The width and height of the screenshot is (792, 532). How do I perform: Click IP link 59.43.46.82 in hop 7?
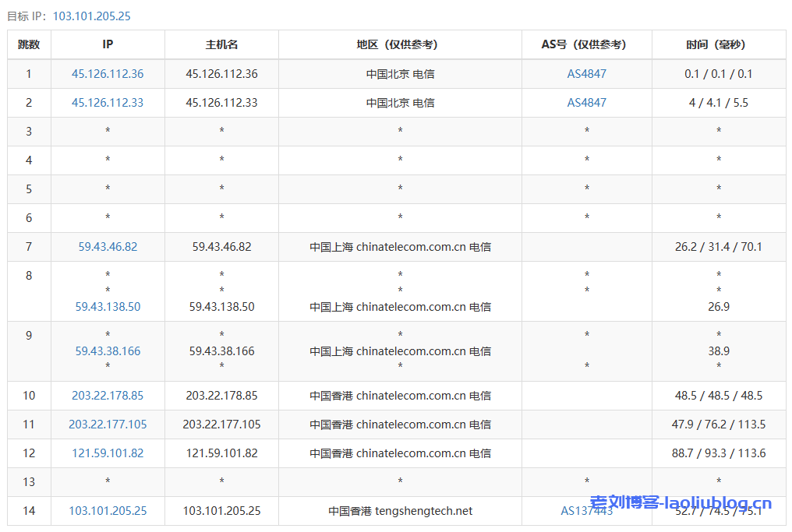[107, 246]
